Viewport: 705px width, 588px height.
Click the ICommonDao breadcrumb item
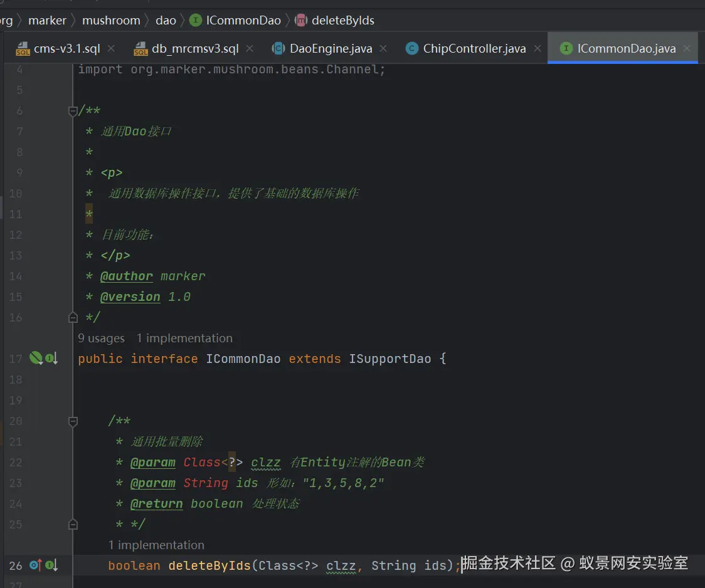coord(243,21)
